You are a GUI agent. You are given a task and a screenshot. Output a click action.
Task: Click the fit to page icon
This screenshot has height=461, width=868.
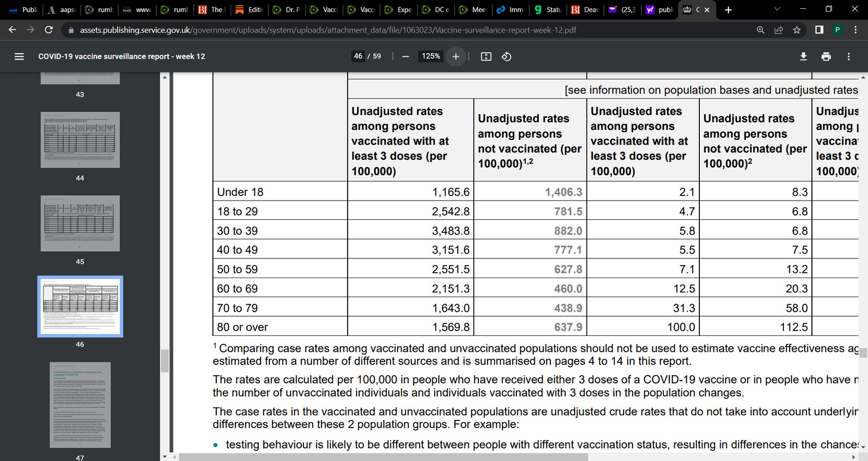[x=486, y=57]
